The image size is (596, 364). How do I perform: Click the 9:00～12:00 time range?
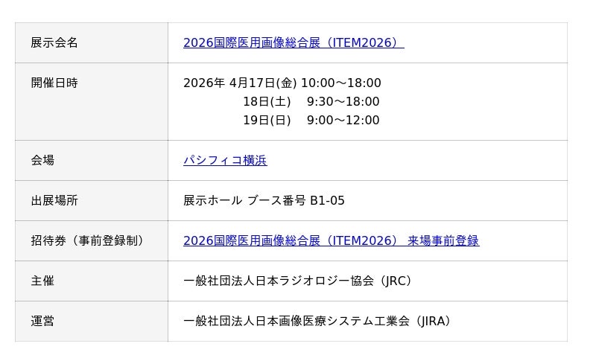point(343,121)
